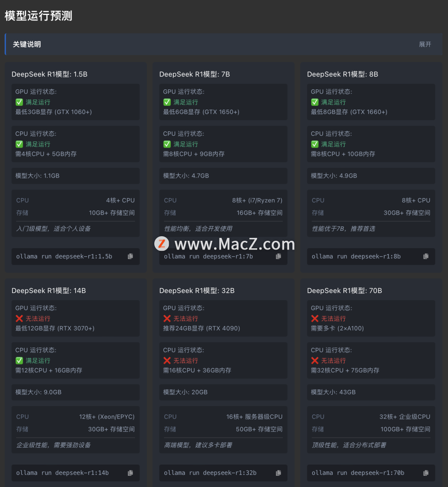
Task: Click the red X for 70B CPU status
Action: click(x=314, y=361)
